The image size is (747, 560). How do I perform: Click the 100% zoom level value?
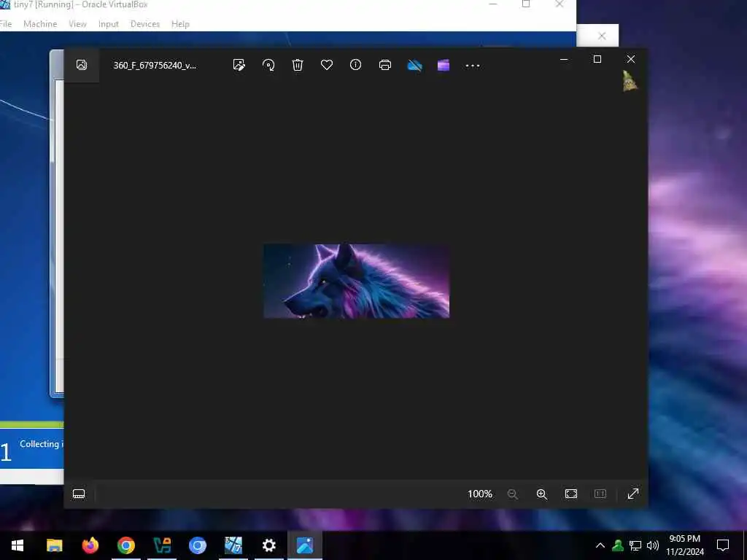coord(480,494)
